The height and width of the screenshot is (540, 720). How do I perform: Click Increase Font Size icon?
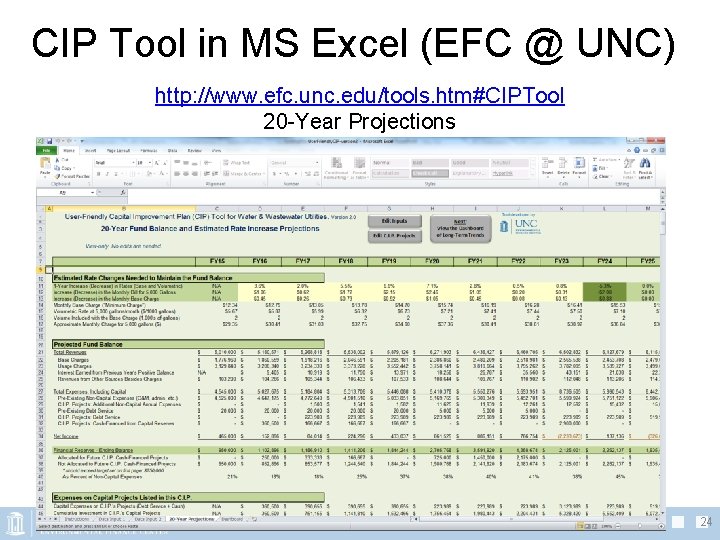pos(157,163)
